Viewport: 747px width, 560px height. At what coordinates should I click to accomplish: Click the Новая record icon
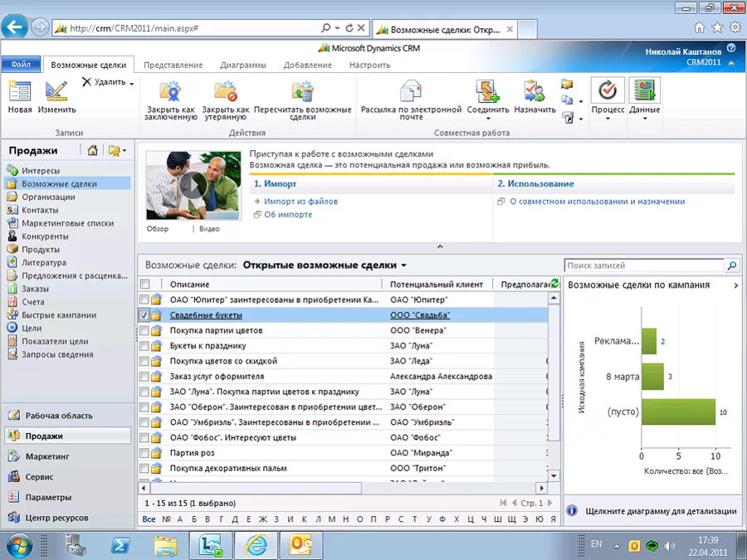[20, 90]
